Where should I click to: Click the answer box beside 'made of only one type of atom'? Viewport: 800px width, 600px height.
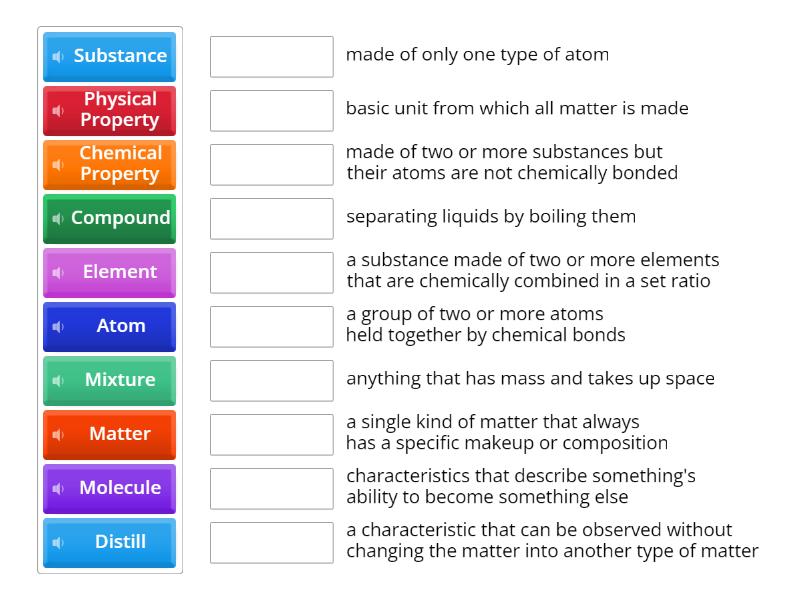[x=271, y=56]
